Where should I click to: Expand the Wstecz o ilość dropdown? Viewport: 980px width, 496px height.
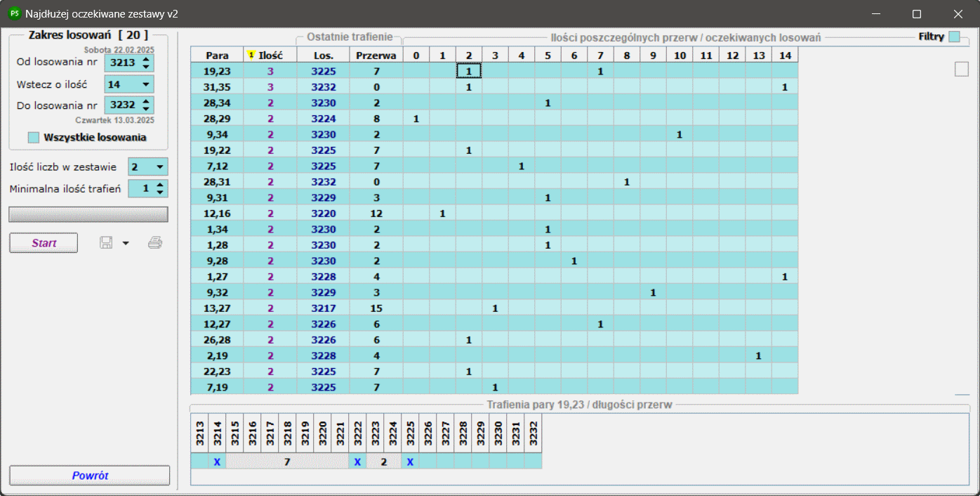point(146,84)
